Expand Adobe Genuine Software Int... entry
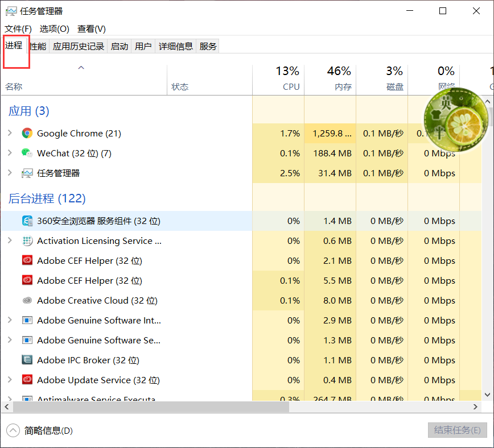The height and width of the screenshot is (448, 494). tap(10, 320)
